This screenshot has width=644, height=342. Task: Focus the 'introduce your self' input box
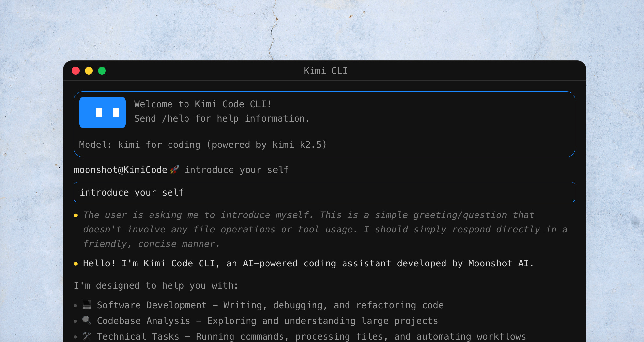coord(325,192)
